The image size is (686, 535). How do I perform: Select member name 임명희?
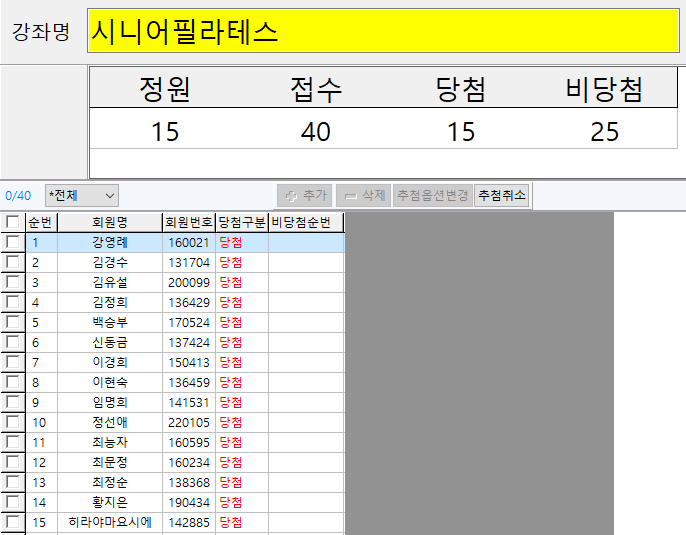click(x=110, y=402)
